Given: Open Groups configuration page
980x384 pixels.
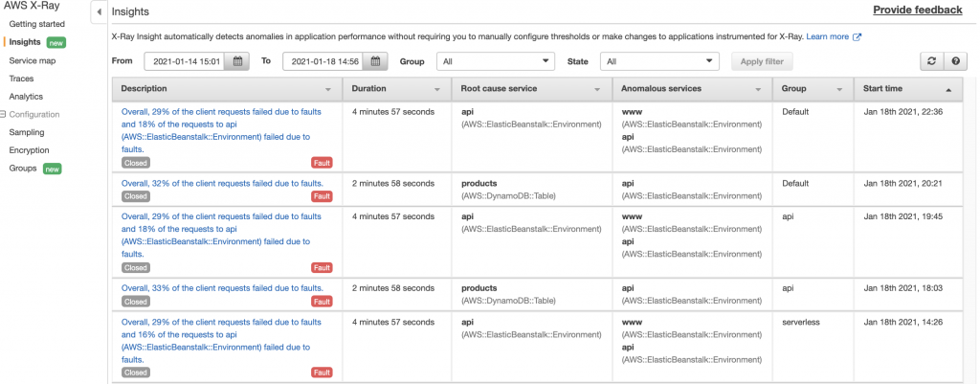Looking at the screenshot, I should tap(23, 169).
